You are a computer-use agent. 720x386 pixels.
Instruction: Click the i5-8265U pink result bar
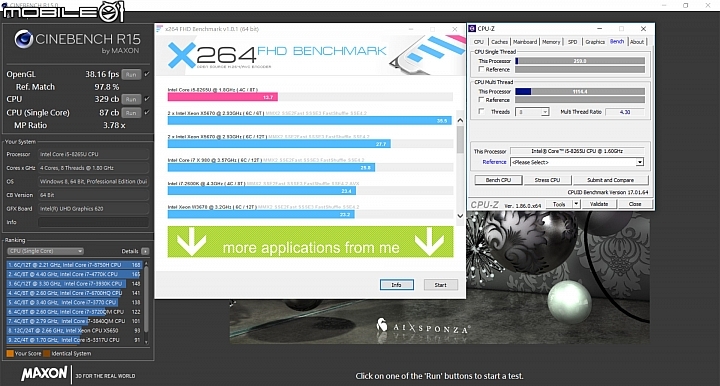pyautogui.click(x=222, y=97)
